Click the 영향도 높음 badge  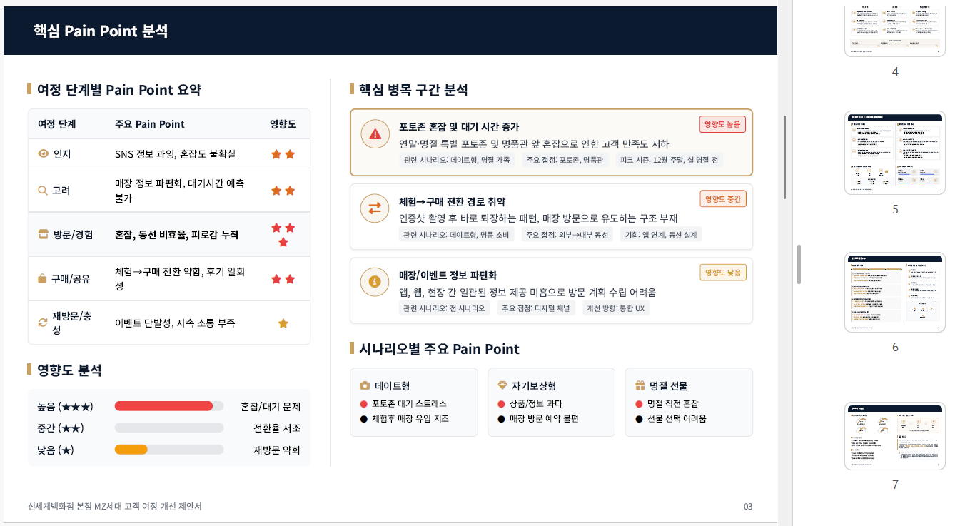(x=722, y=124)
